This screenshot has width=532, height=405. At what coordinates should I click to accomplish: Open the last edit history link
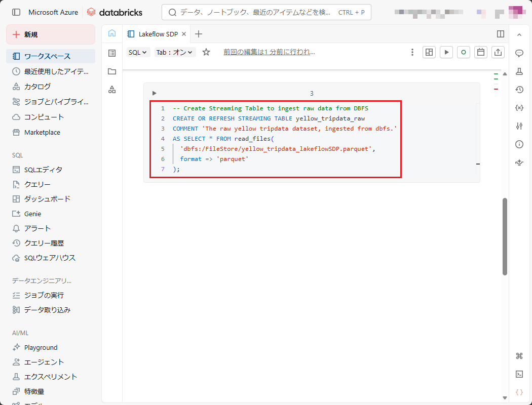(x=269, y=52)
